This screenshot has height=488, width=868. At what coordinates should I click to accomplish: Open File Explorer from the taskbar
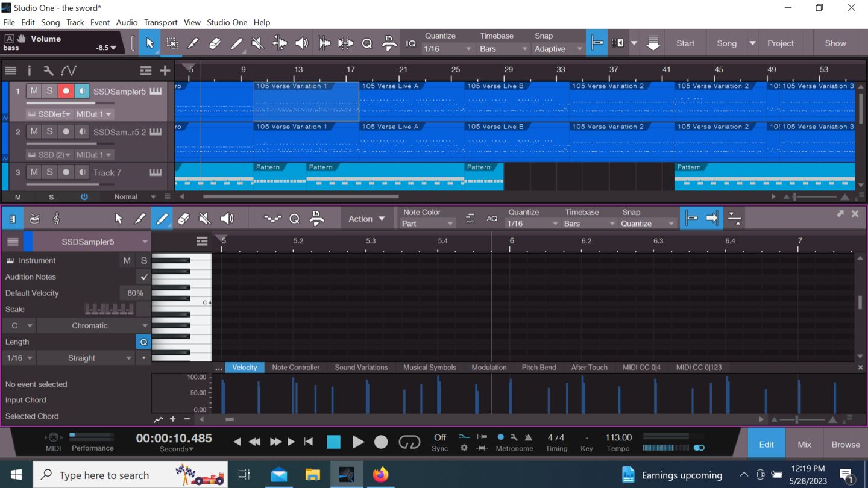click(x=312, y=475)
